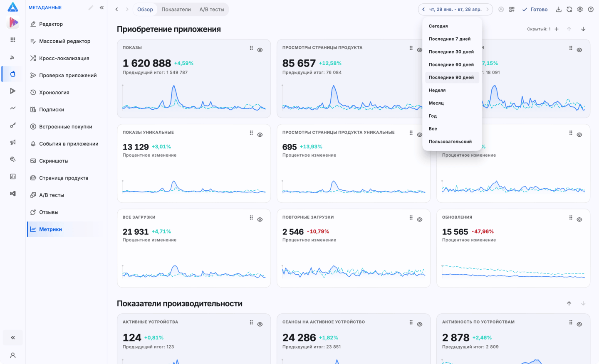Open the Google Play section icon
Viewport: 599px width, 364px height.
(x=13, y=91)
